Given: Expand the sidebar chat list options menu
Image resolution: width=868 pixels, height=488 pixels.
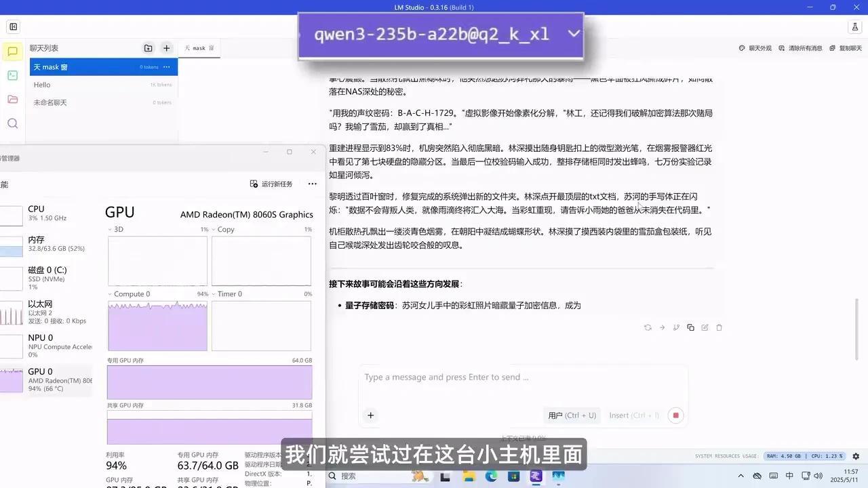Looking at the screenshot, I should pos(167,66).
